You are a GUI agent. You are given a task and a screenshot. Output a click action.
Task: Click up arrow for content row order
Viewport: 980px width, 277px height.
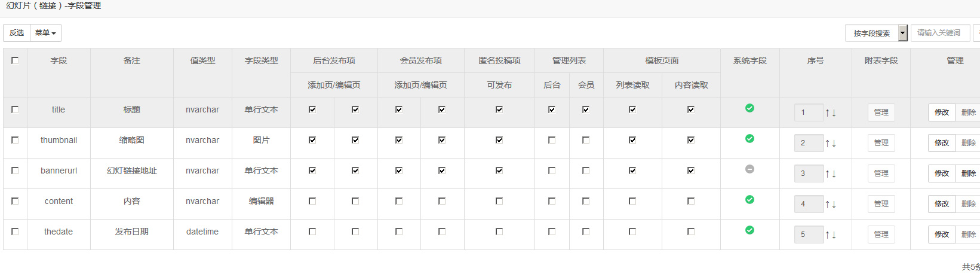(827, 204)
